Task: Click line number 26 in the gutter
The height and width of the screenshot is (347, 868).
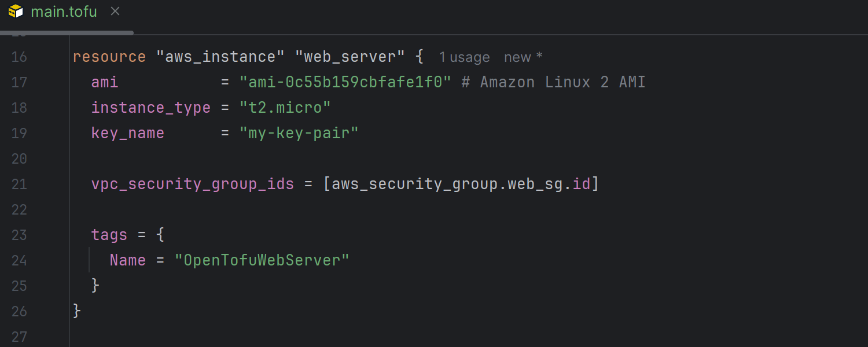Action: 19,311
